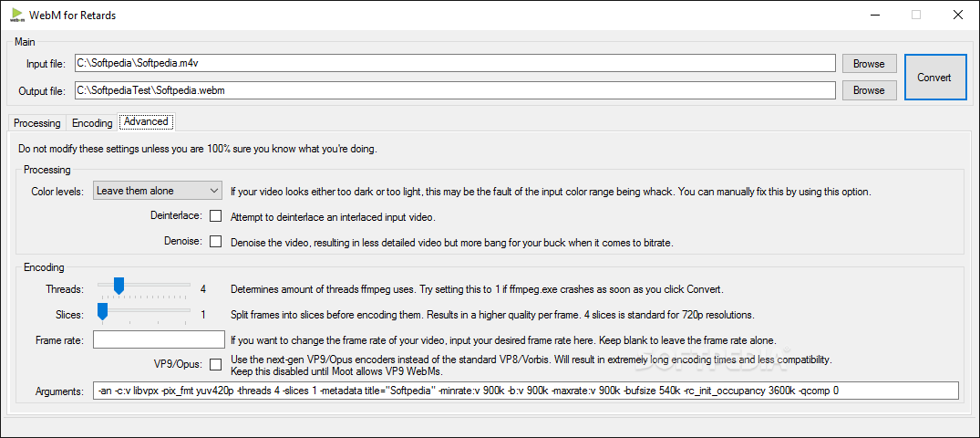Click the Frame rate text box
Screen dimensions: 980x438
(x=159, y=339)
